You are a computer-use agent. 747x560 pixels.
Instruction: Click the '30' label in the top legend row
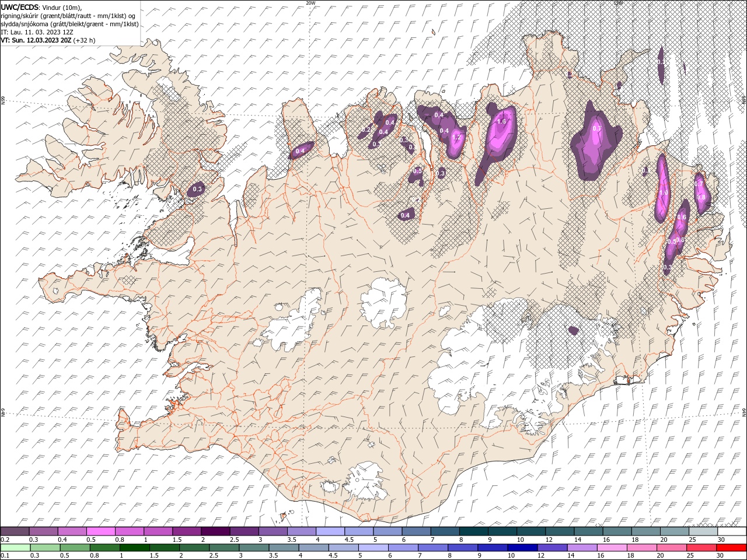(x=721, y=540)
